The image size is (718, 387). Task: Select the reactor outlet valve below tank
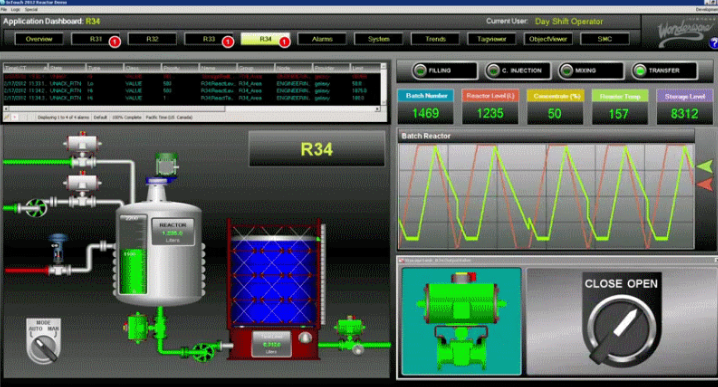click(136, 327)
